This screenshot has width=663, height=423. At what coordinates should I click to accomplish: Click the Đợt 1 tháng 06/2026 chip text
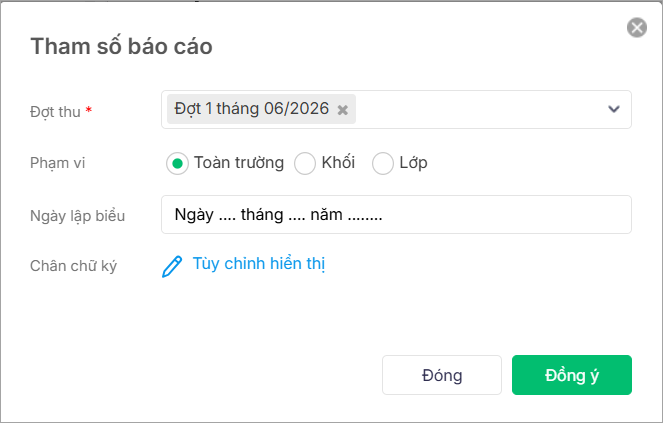coord(252,109)
